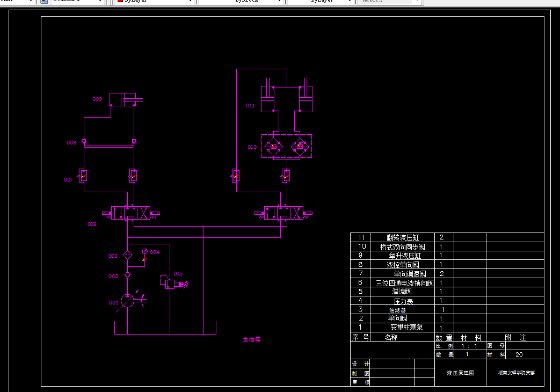560x392 pixels.
Task: Click the 审核 label in the title block
Action: coord(361,382)
